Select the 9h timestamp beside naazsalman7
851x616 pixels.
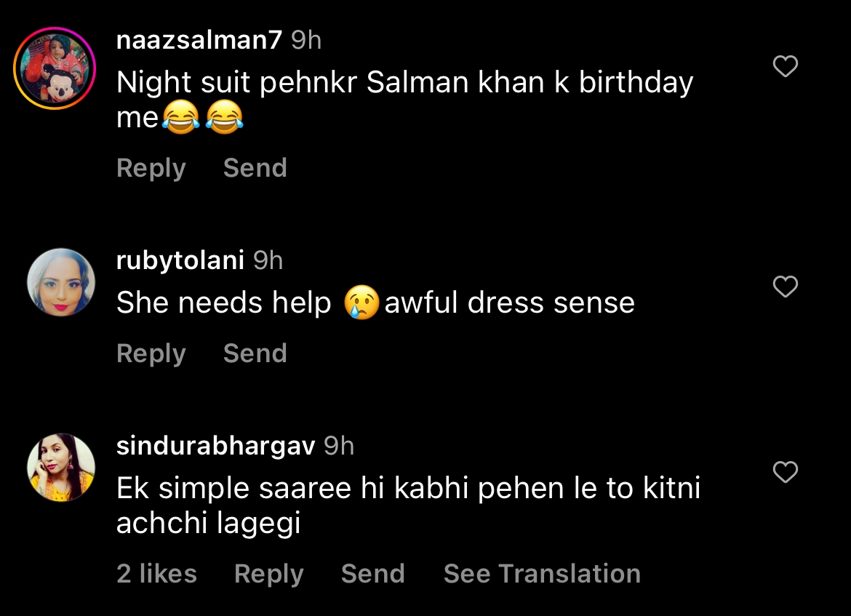tap(305, 41)
